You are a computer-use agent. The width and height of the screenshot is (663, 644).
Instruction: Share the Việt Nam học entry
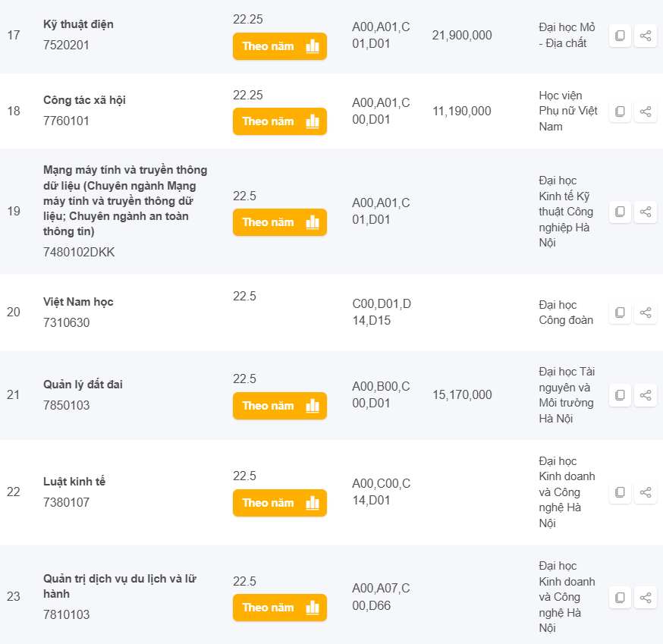646,313
